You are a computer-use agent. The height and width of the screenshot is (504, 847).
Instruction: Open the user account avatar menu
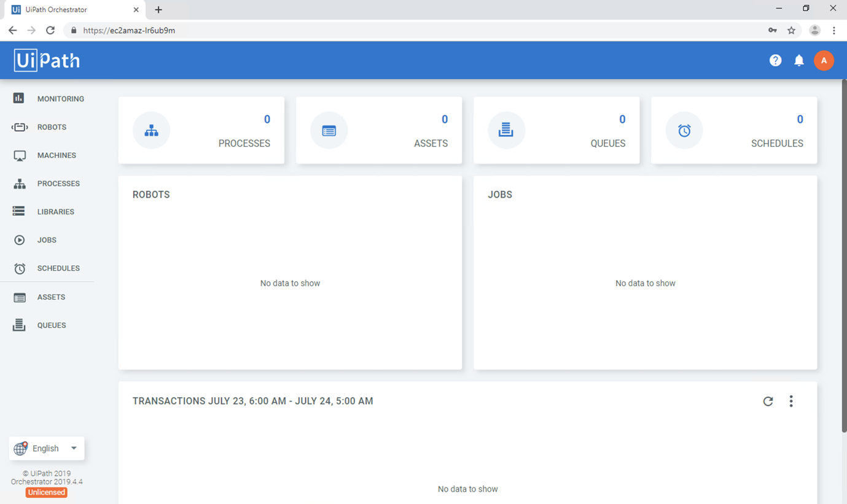[824, 60]
